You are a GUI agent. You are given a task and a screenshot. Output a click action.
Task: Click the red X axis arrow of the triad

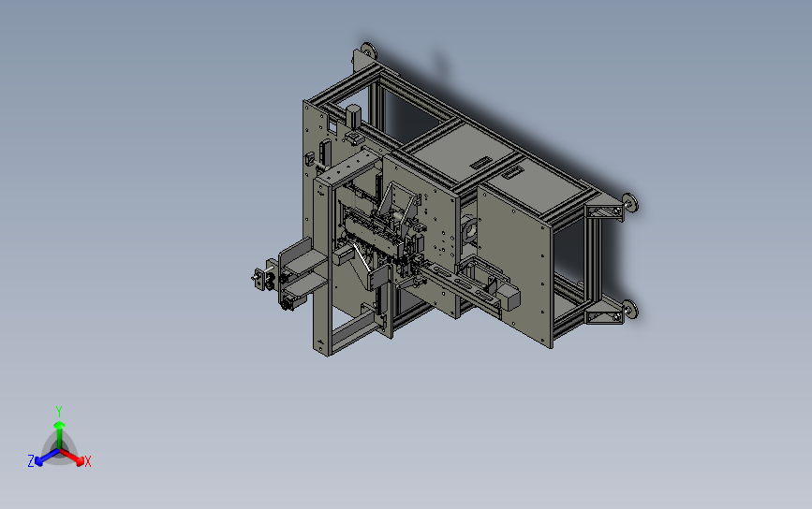coord(72,457)
